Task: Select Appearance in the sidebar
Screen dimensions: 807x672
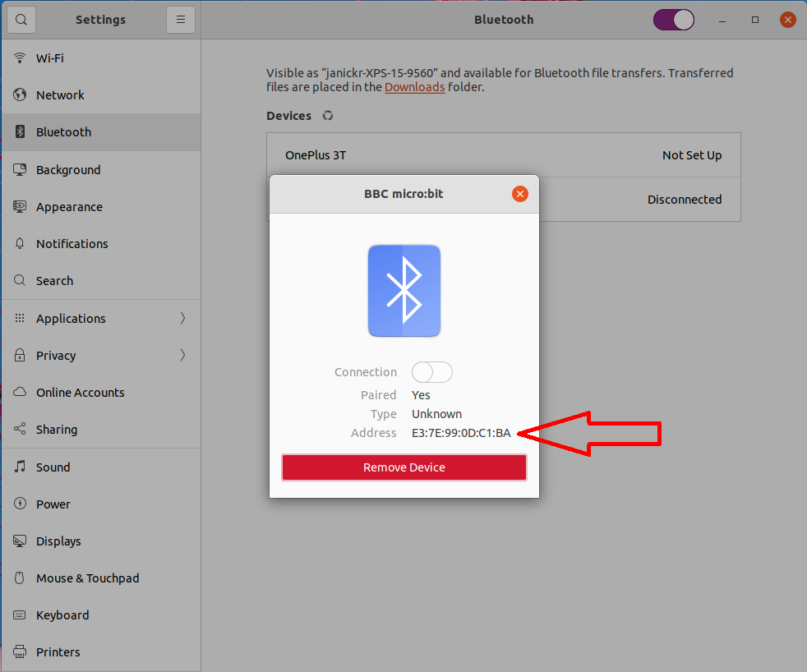Action: 101,207
